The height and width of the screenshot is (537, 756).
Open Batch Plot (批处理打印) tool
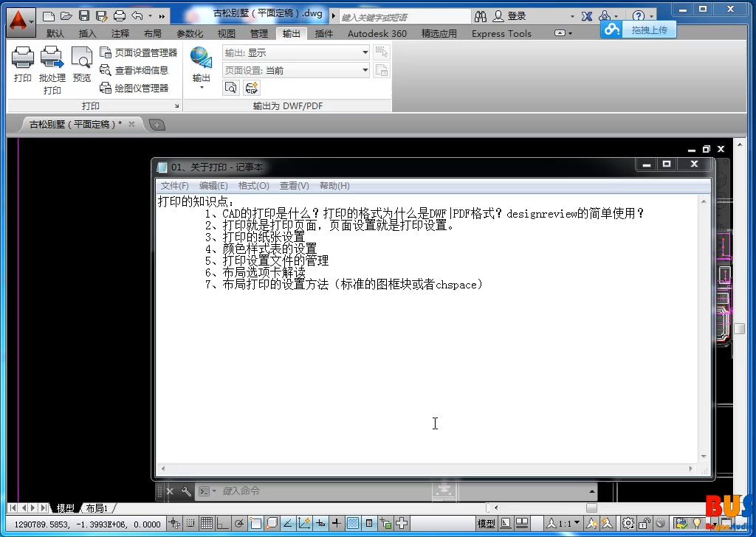52,59
